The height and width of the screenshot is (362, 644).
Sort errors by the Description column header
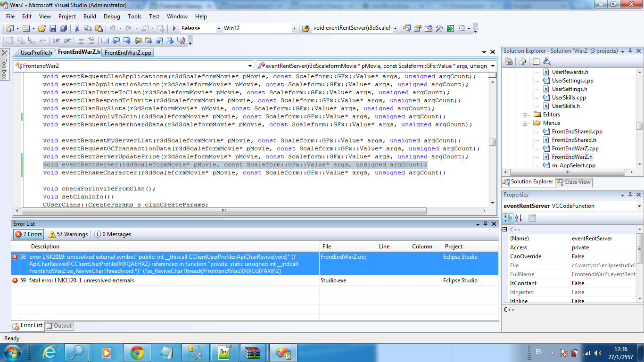tap(174, 247)
